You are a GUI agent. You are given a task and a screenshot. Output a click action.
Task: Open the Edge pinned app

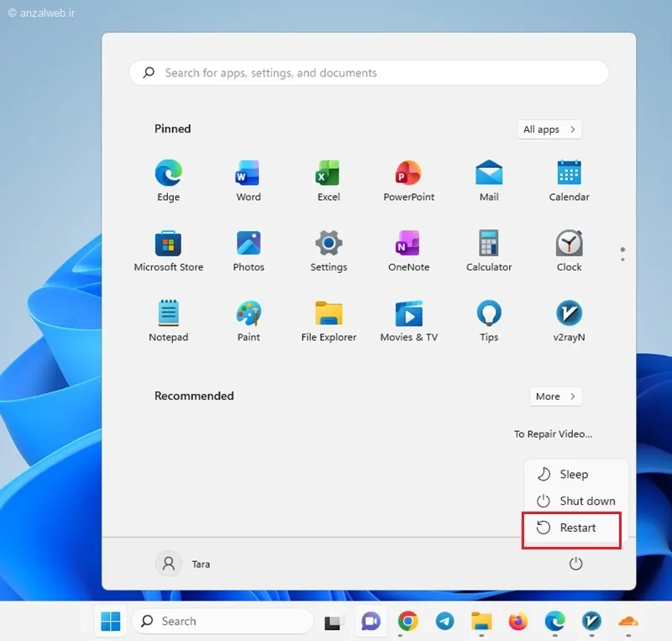tap(169, 181)
